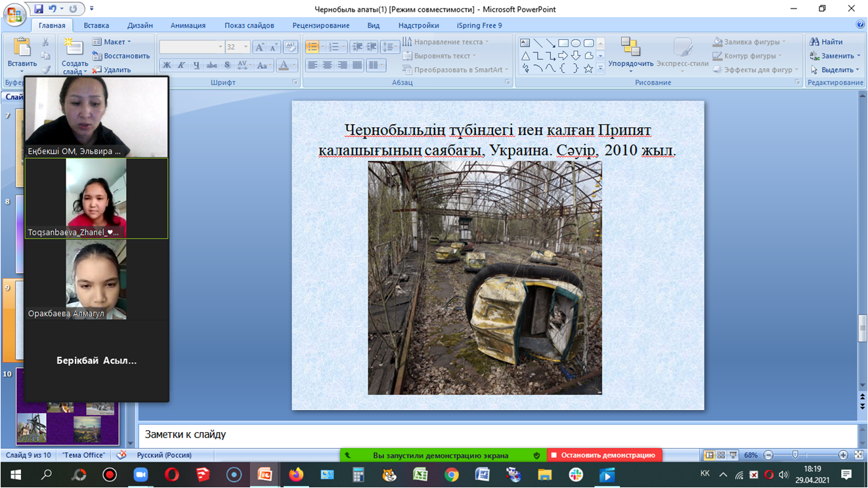Viewport: 868px width, 488px height.
Task: Click the Упорядочить arrange icon
Action: tap(630, 48)
